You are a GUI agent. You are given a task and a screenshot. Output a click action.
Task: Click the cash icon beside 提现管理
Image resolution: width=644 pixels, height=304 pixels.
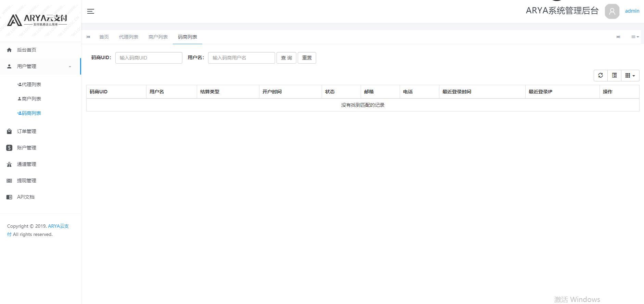pyautogui.click(x=9, y=181)
